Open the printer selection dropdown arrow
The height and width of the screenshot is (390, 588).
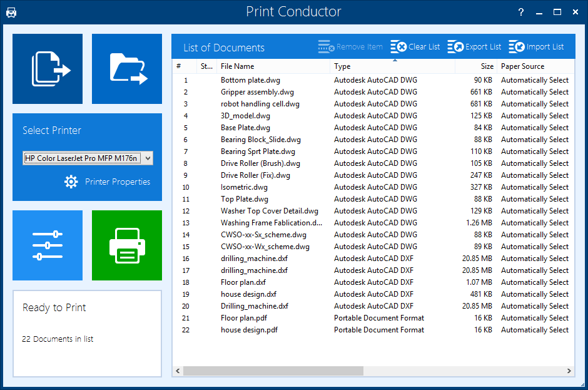click(148, 158)
